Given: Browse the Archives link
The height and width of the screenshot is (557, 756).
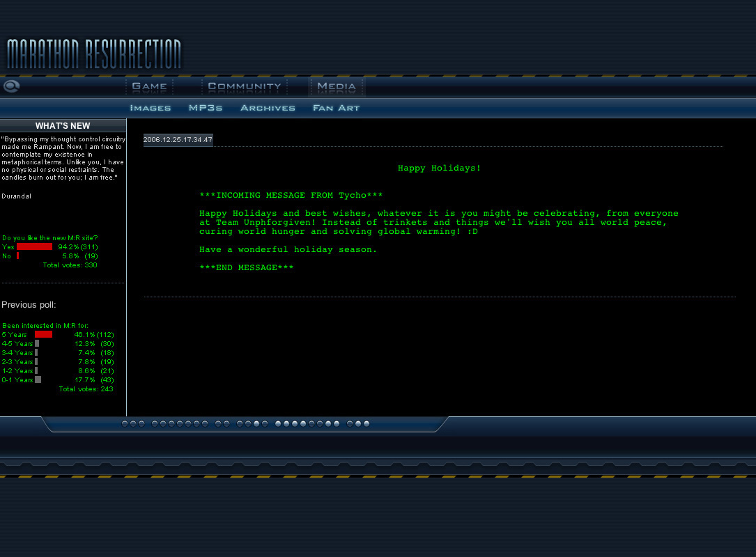Looking at the screenshot, I should point(268,108).
